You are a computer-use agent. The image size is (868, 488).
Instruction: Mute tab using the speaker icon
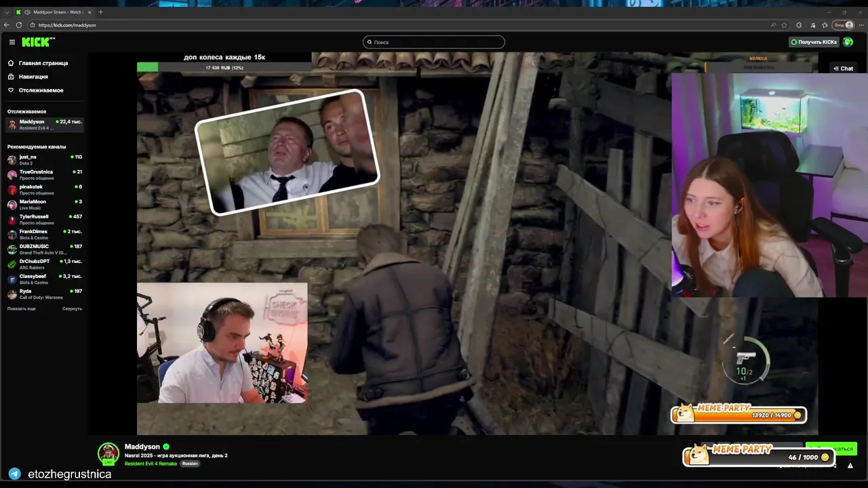tap(27, 12)
